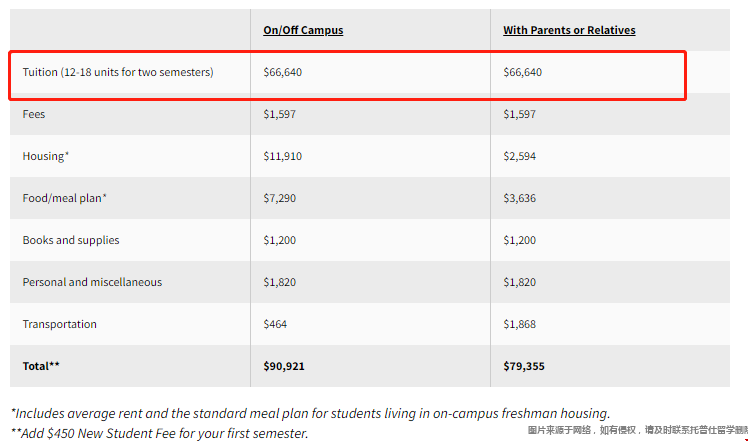
Task: Click the On/Off Campus column header link
Action: [303, 30]
